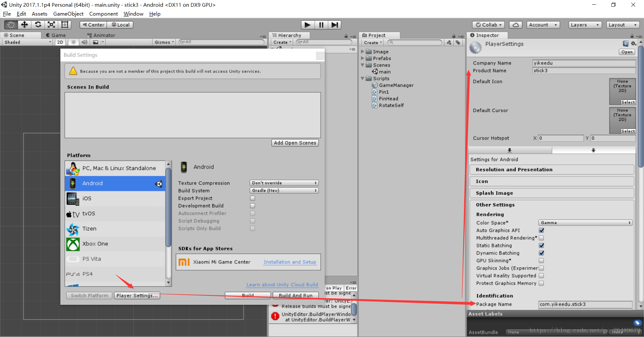The height and width of the screenshot is (337, 644).
Task: Collapse the Scripts folder
Action: [363, 79]
